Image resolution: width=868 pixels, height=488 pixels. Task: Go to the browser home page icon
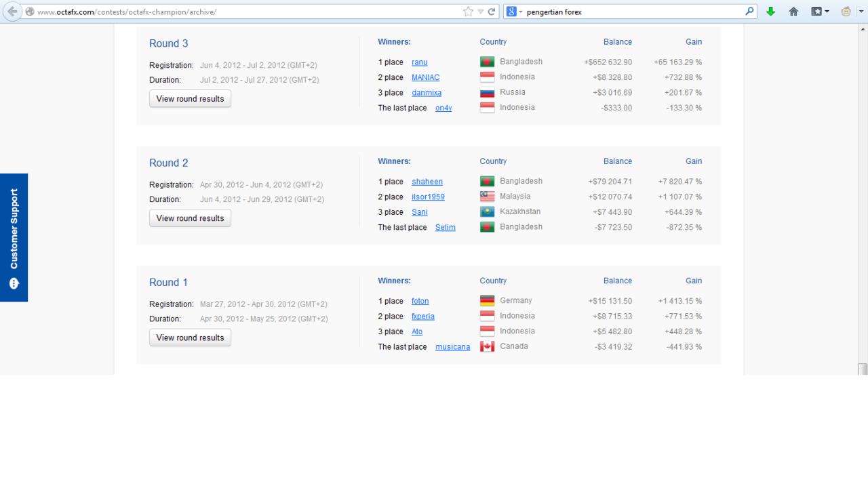tap(793, 12)
